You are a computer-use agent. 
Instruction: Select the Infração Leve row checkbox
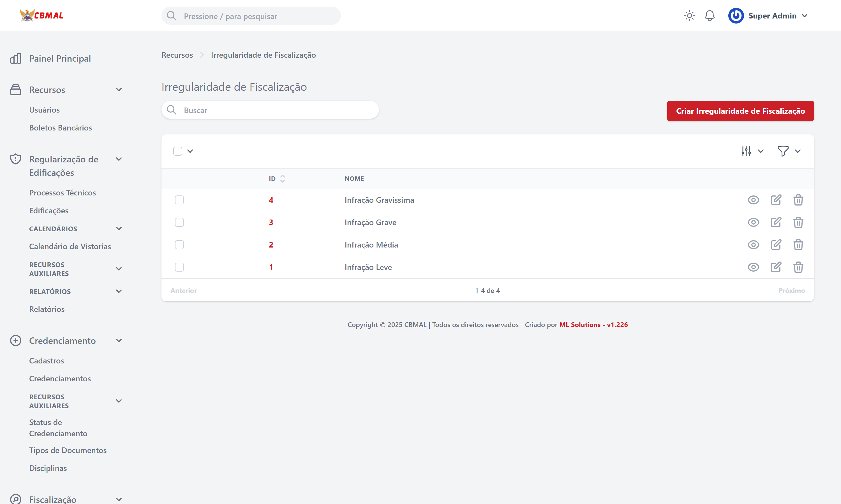[x=179, y=267]
